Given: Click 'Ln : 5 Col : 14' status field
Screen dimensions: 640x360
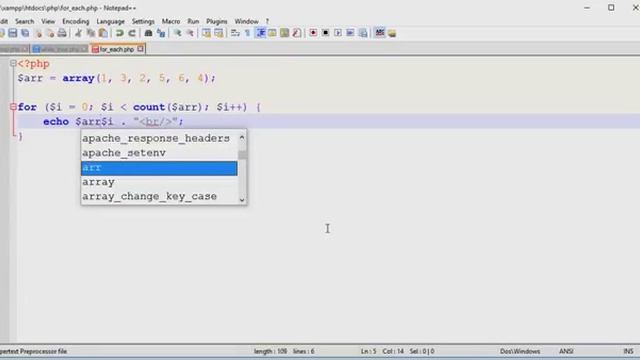Looking at the screenshot, I should tap(382, 351).
